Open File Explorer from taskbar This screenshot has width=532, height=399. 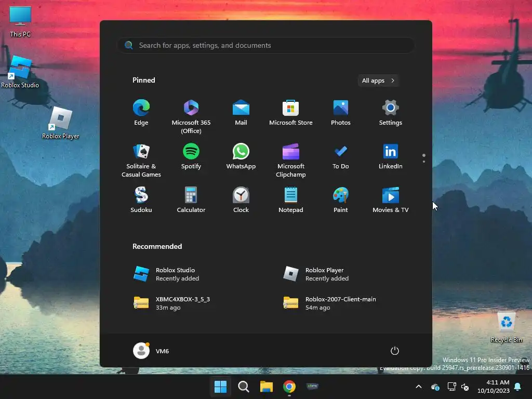coord(267,387)
